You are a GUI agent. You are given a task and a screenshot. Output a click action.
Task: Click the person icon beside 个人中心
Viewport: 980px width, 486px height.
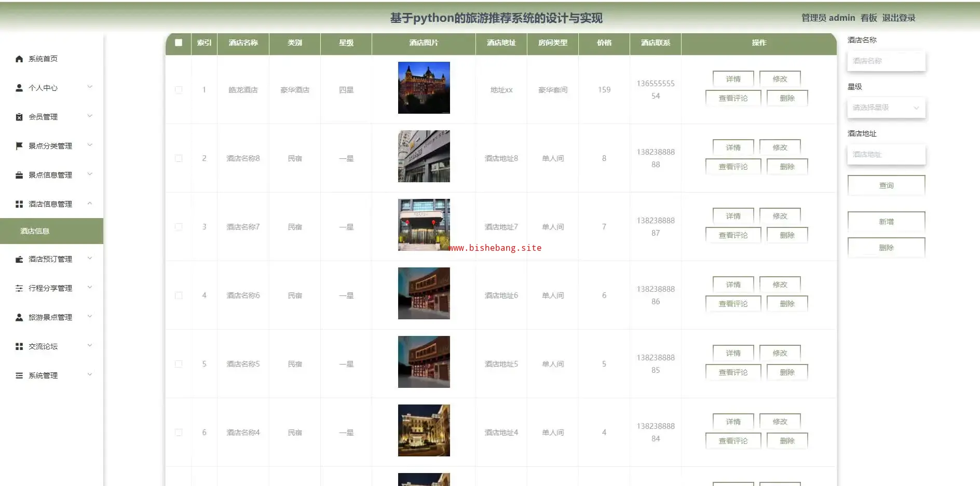coord(19,88)
